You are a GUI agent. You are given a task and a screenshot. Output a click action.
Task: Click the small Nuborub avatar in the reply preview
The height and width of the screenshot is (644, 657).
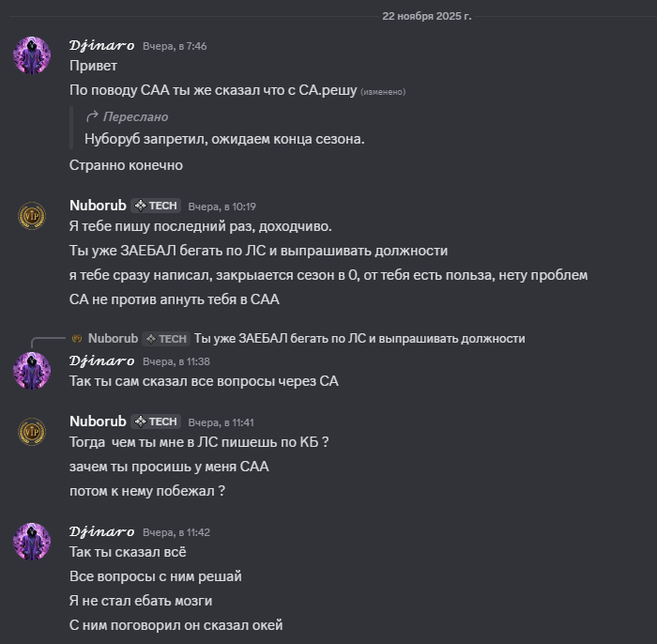click(77, 338)
